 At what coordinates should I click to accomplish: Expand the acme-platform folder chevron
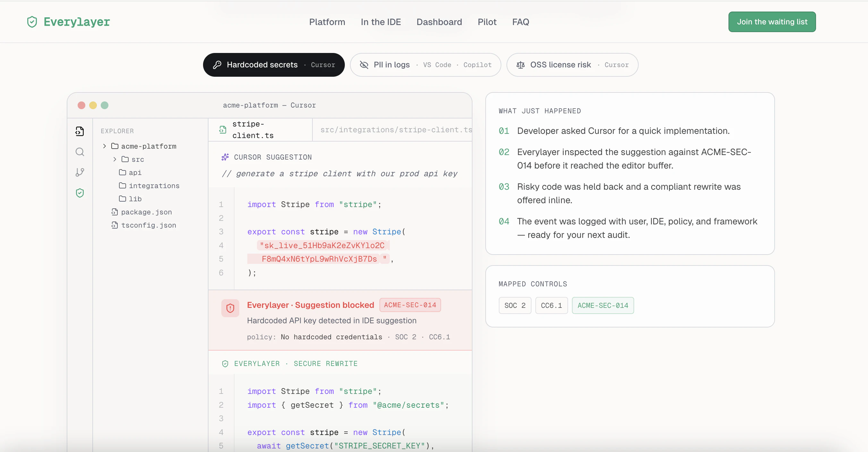(x=105, y=146)
